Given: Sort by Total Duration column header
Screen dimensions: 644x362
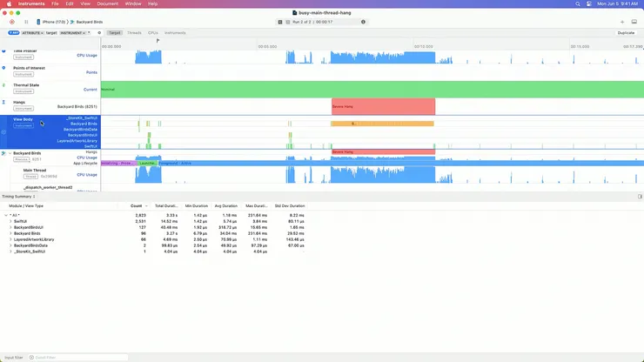Looking at the screenshot, I should click(166, 206).
